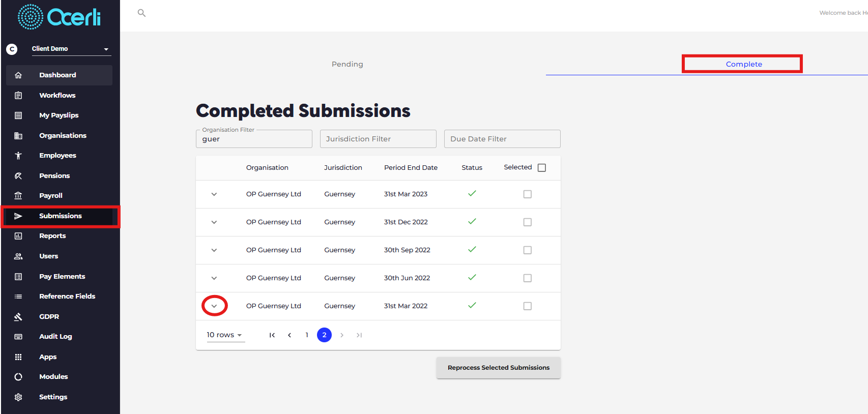Go to previous page of results
Viewport: 868px width, 414px height.
290,335
